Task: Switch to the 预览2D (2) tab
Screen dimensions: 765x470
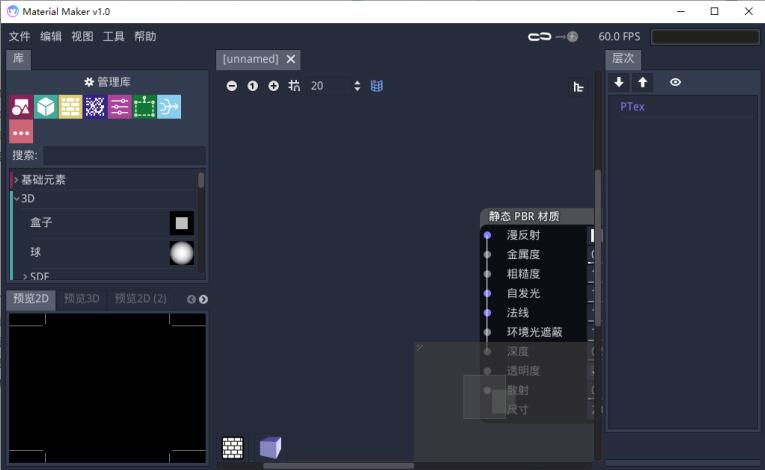Action: [x=141, y=299]
